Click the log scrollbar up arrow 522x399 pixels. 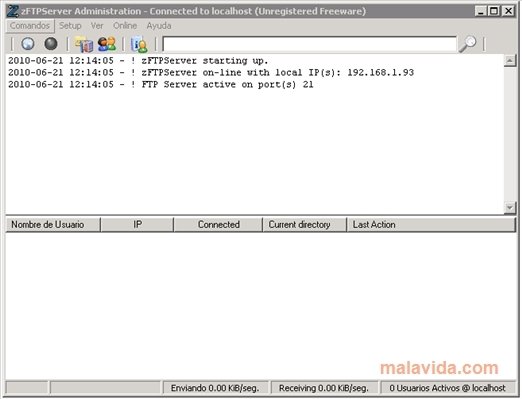[x=510, y=61]
